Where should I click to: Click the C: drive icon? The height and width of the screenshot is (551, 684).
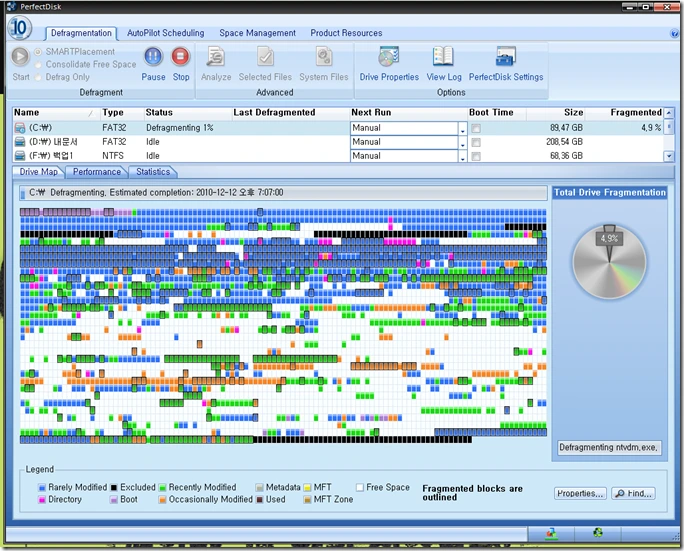[20, 128]
